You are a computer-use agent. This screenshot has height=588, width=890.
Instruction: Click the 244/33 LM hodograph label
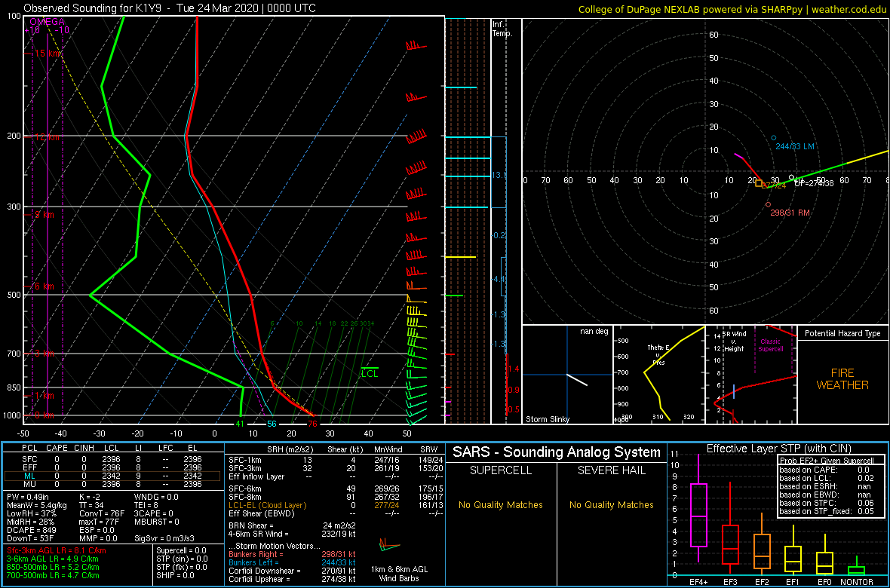point(795,146)
